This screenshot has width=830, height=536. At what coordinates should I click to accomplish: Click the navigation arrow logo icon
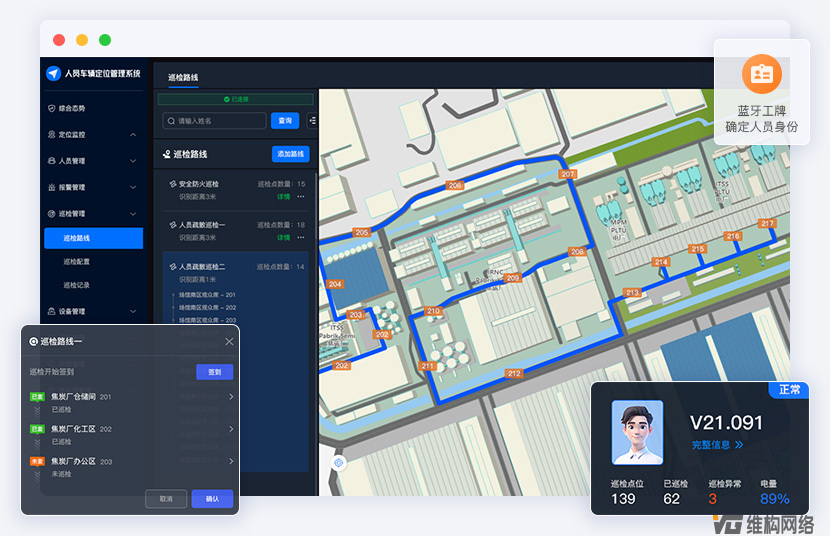(53, 73)
